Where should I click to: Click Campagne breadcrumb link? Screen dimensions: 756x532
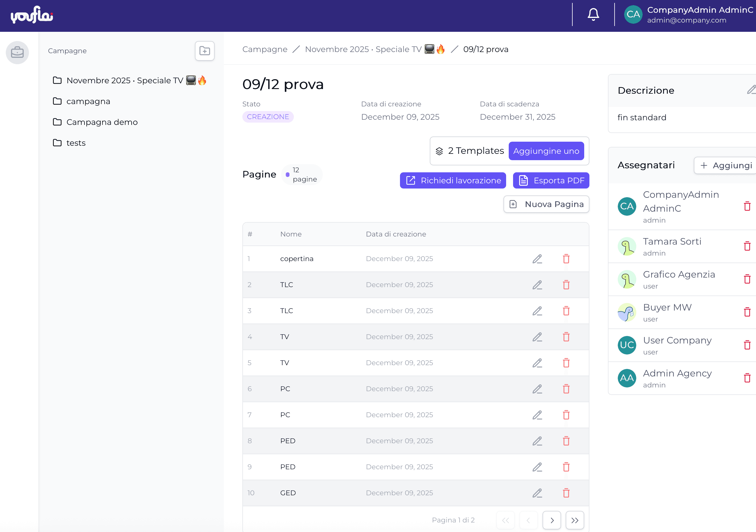(264, 49)
